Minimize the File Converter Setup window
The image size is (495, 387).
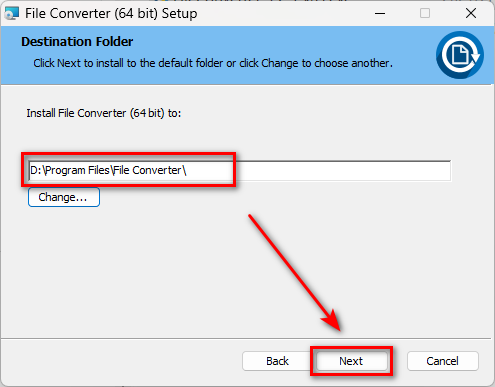(380, 13)
